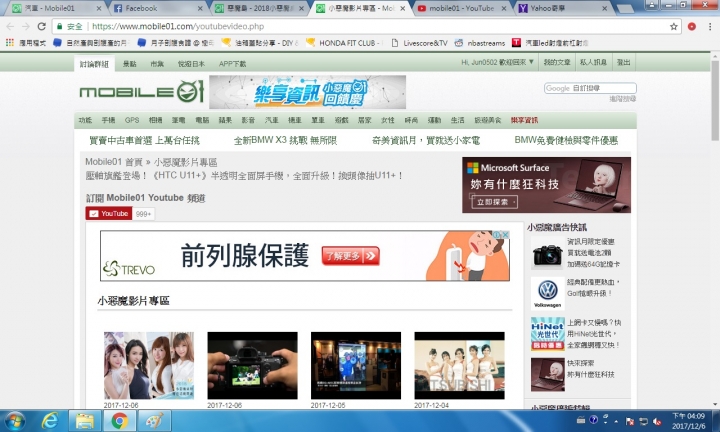Click 立即探索 on Microsoft Surface ad
720x432 pixels.
pos(495,202)
